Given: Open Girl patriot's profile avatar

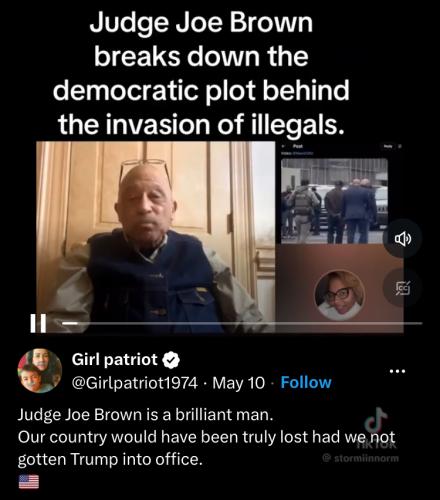Looking at the screenshot, I should (x=40, y=371).
